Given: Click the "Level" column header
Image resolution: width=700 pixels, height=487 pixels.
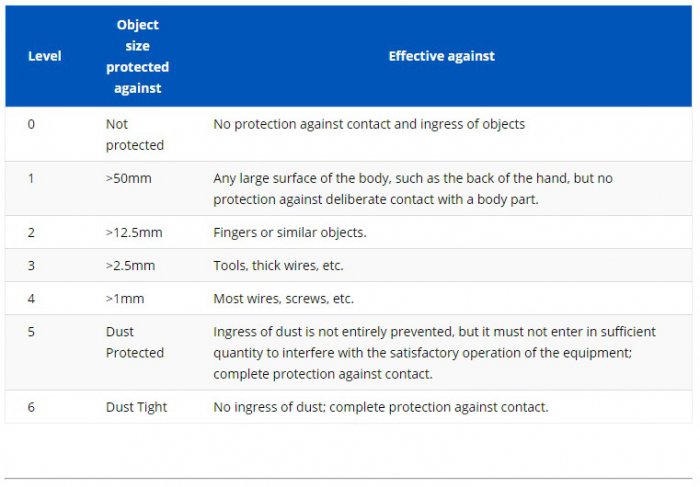Looking at the screenshot, I should tap(44, 56).
